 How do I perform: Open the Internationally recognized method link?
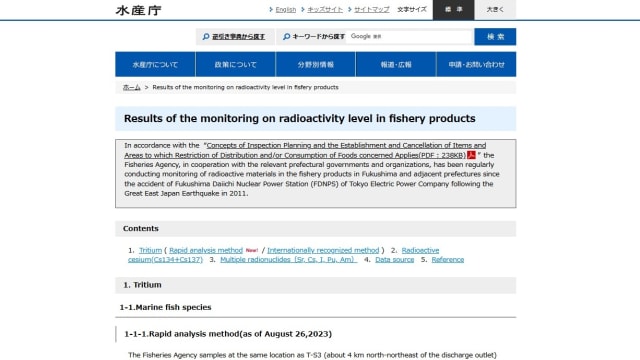323,250
